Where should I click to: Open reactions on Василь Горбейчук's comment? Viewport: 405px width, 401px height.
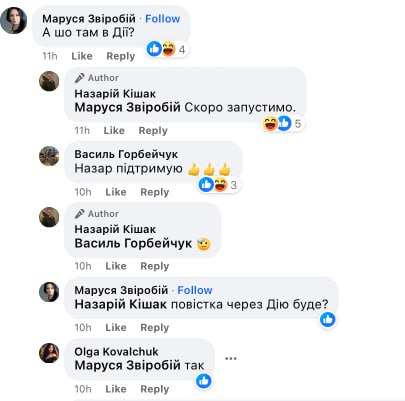pyautogui.click(x=218, y=185)
